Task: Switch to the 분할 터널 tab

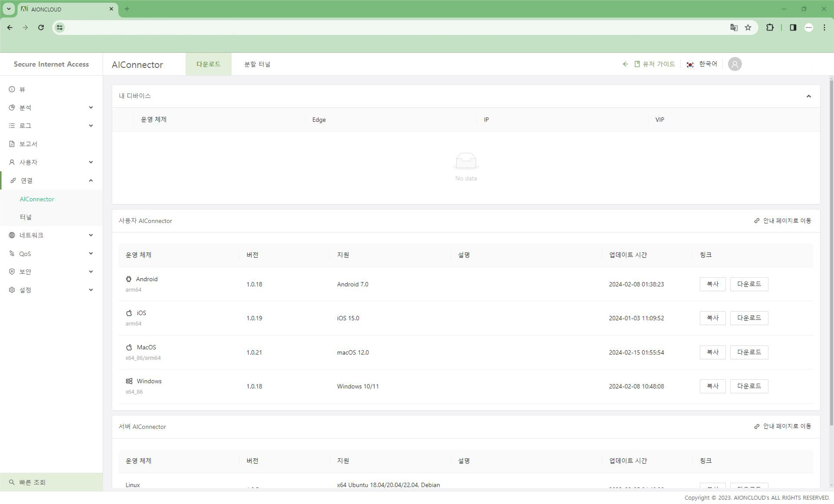Action: point(257,64)
